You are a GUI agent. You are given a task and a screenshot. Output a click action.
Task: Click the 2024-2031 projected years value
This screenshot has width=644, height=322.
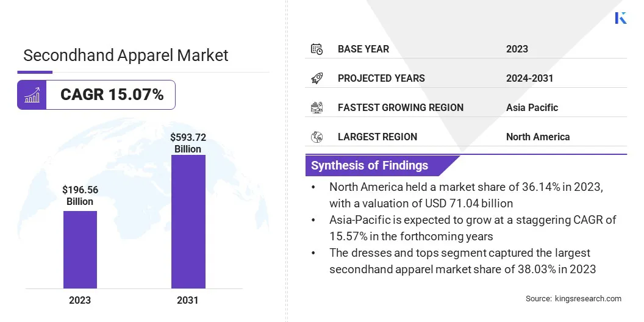[x=529, y=78]
